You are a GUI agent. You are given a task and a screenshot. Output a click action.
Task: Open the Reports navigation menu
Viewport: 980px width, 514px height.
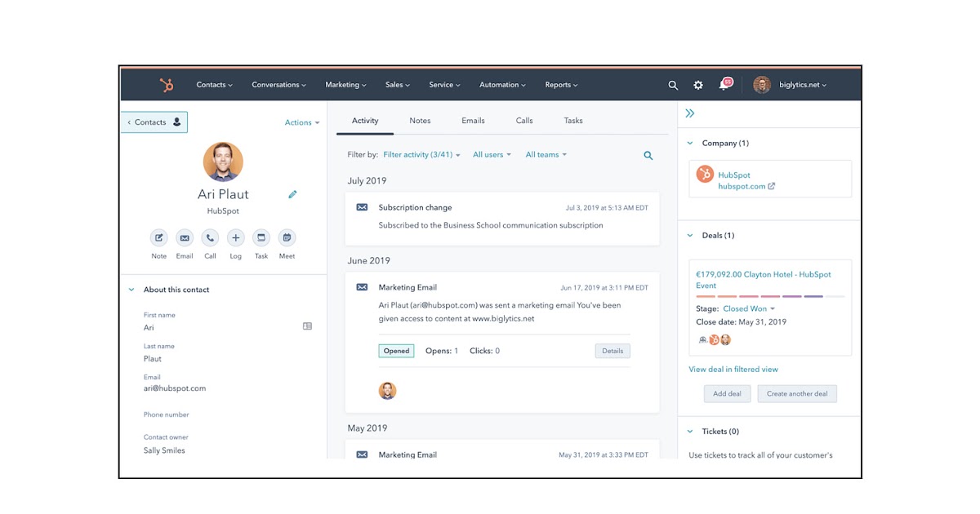pyautogui.click(x=561, y=85)
